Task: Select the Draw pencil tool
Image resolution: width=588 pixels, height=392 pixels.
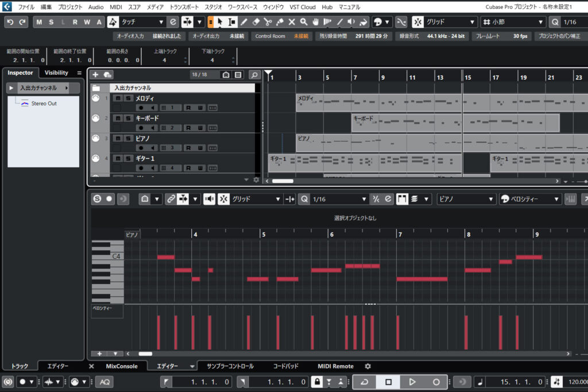Action: [x=244, y=22]
